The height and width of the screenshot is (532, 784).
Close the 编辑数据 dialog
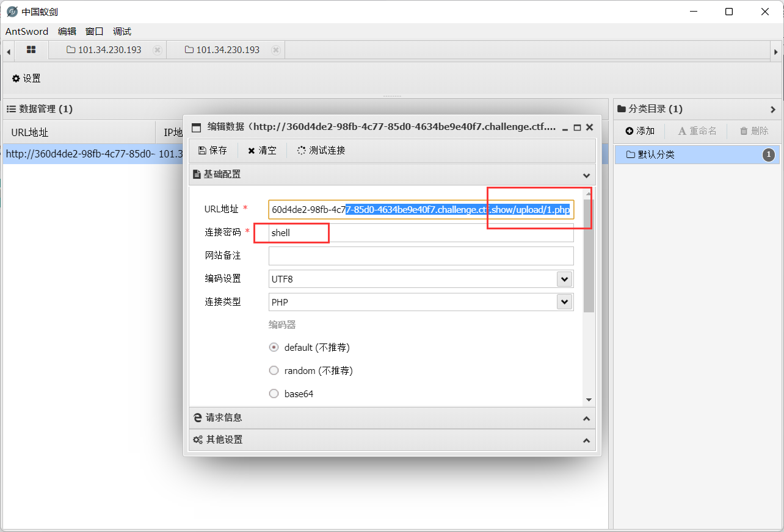(x=589, y=128)
